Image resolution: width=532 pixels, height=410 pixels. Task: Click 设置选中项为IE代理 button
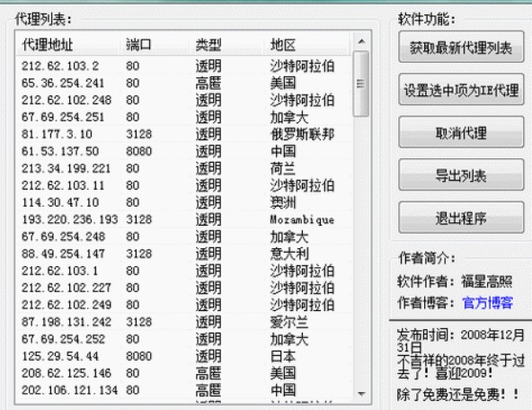tap(461, 90)
